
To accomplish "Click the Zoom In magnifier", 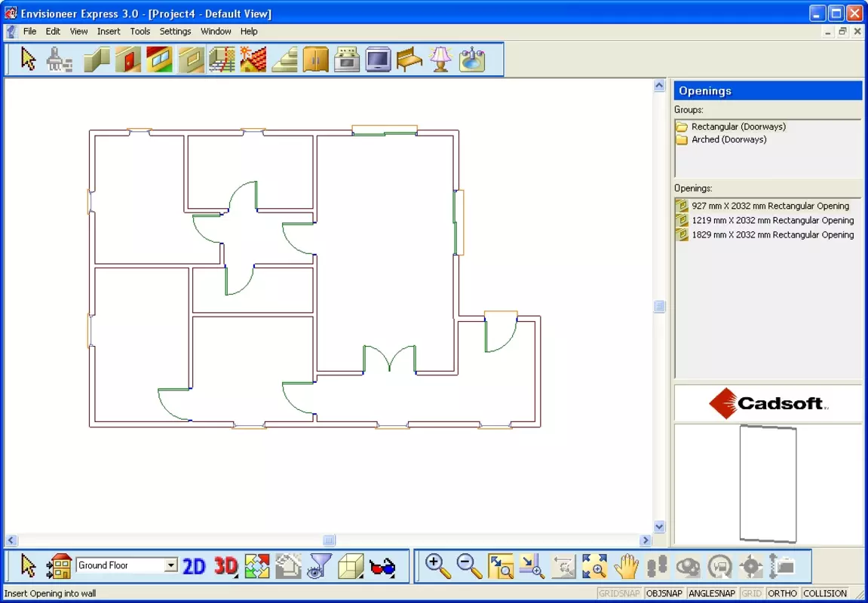I will 438,566.
